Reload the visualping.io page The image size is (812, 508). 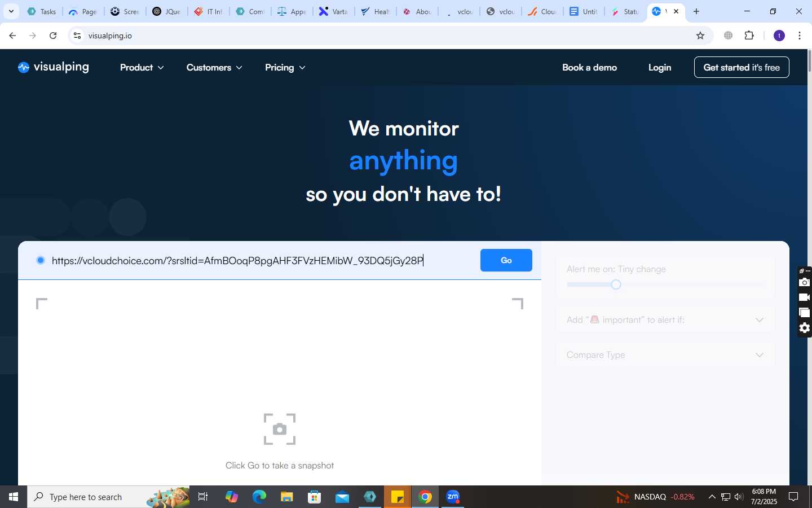[x=53, y=36]
